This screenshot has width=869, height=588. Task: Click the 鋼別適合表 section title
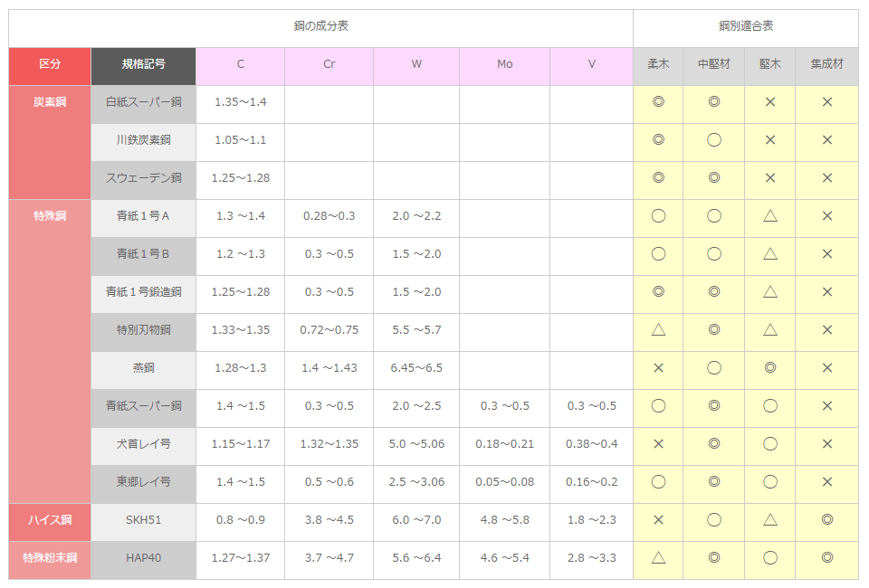click(746, 26)
